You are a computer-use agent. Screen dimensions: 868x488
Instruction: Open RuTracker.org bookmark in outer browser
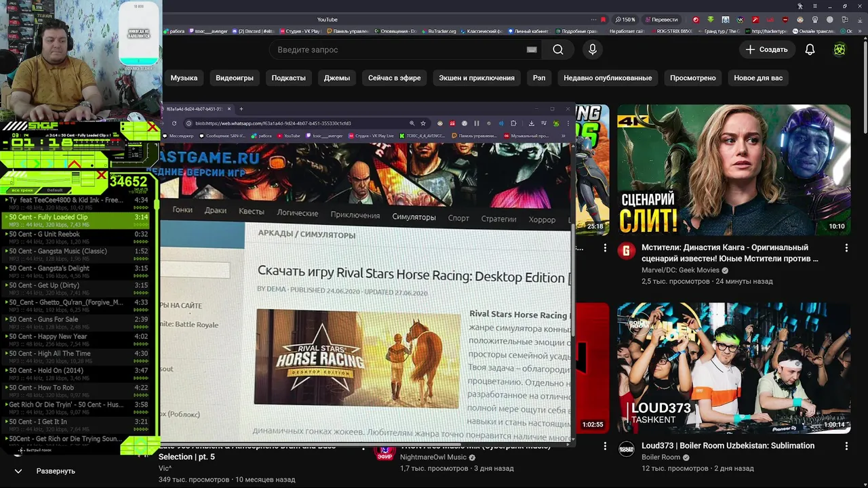438,31
